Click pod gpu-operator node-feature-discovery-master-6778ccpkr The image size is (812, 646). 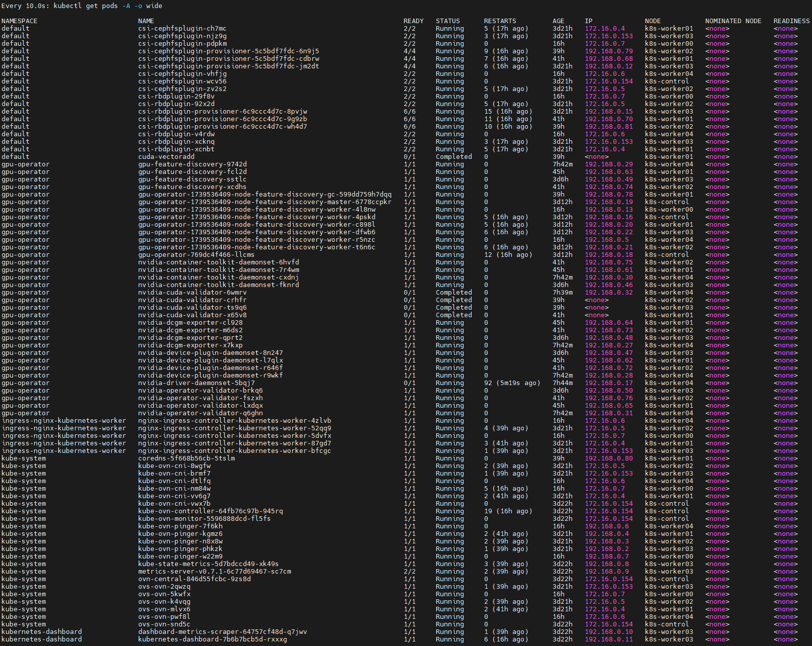point(264,202)
